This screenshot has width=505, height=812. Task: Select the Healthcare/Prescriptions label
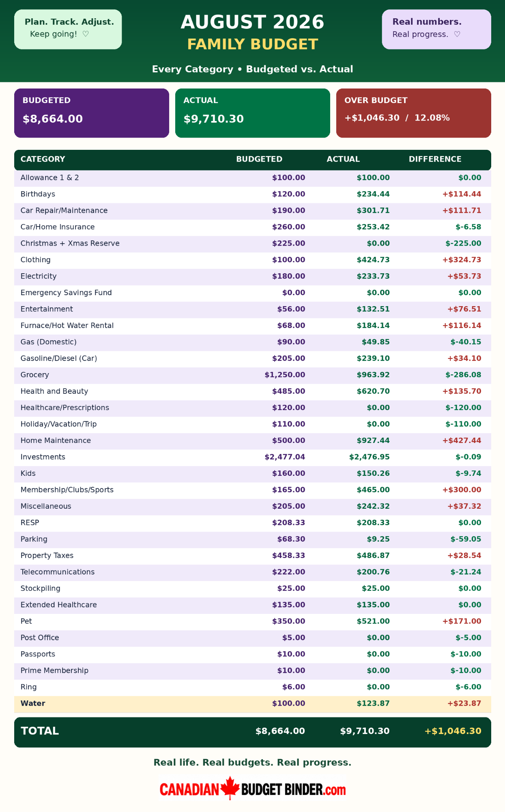65,408
